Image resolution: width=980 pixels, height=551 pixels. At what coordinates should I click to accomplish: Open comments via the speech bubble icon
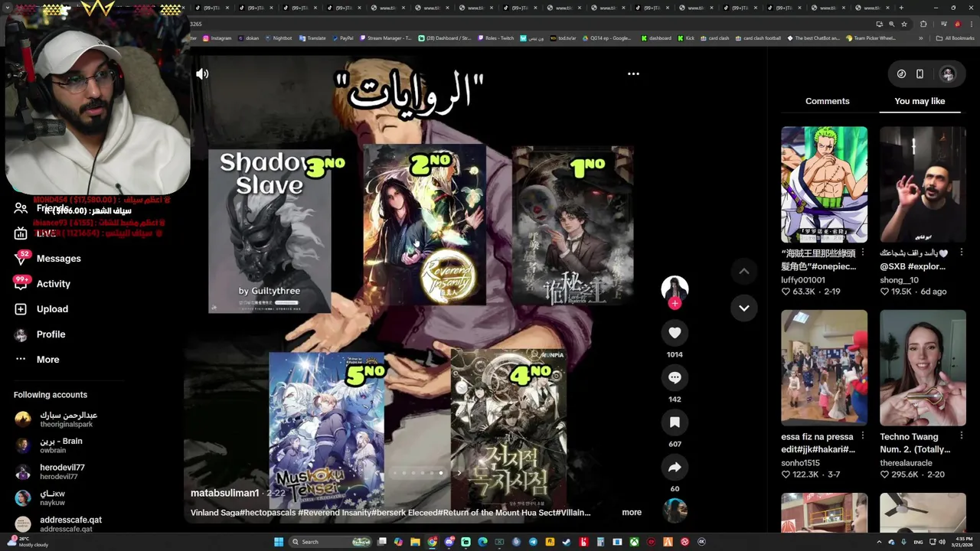[675, 377]
